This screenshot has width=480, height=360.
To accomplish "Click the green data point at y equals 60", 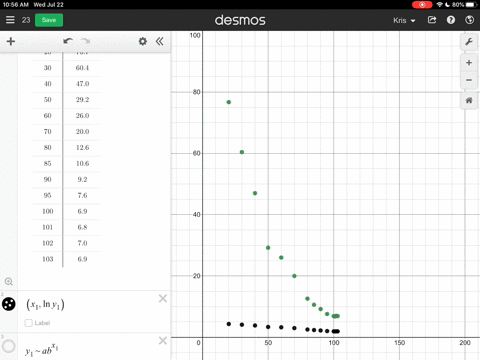I will (242, 152).
